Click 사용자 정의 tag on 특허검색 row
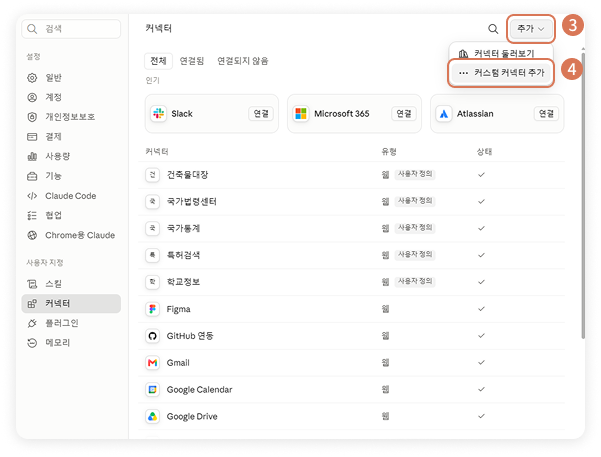 (x=415, y=255)
